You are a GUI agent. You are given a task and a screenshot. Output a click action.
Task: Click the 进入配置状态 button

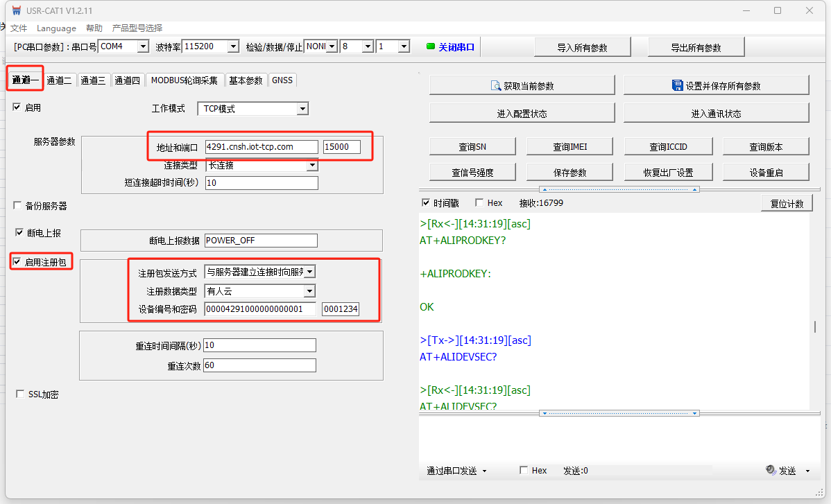point(522,113)
